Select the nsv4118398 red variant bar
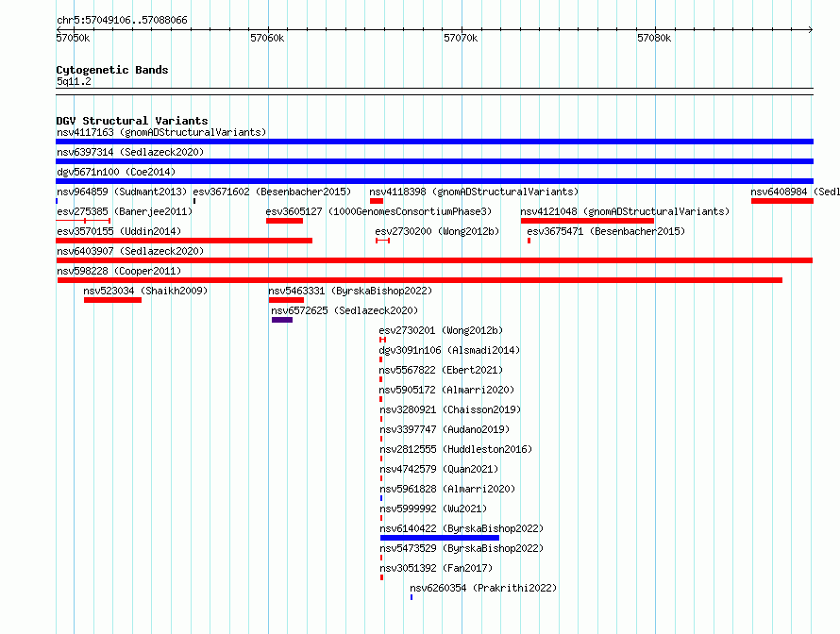The height and width of the screenshot is (634, 840). (x=377, y=201)
